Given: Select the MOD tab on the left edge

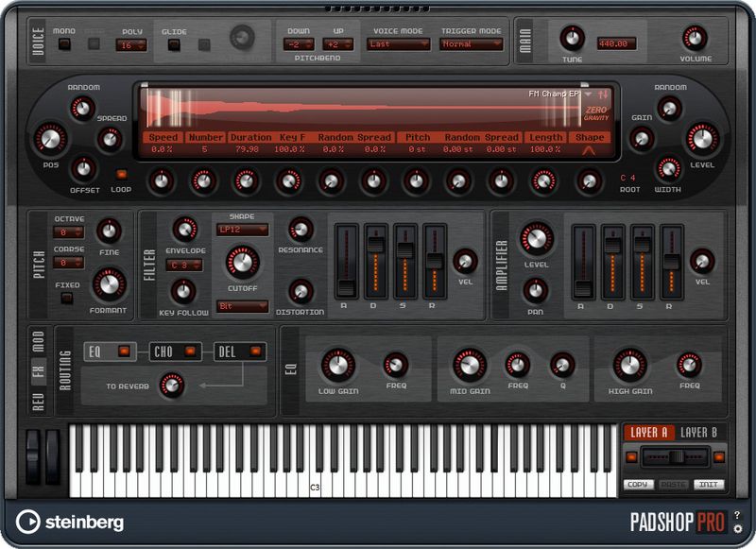Looking at the screenshot, I should tap(37, 341).
